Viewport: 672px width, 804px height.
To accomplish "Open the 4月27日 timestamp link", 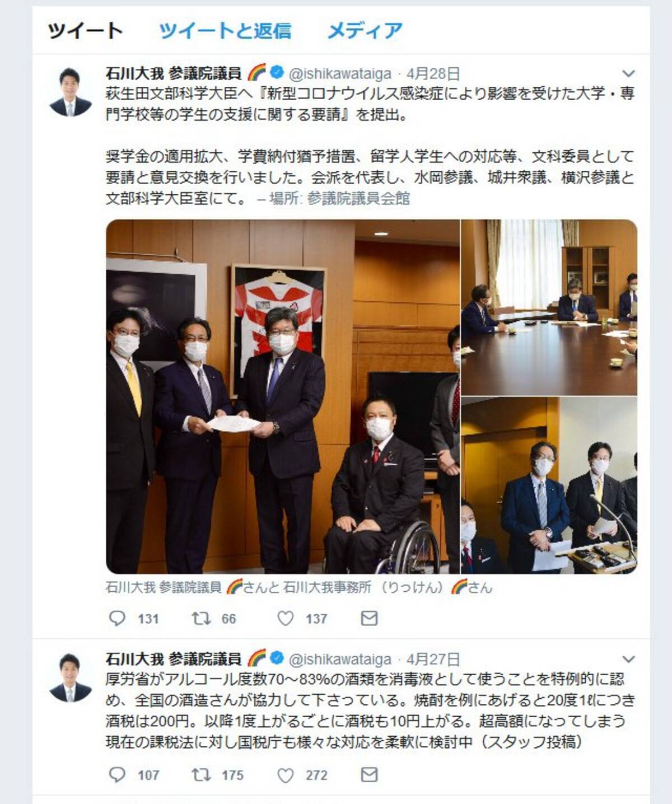I will coord(433,659).
